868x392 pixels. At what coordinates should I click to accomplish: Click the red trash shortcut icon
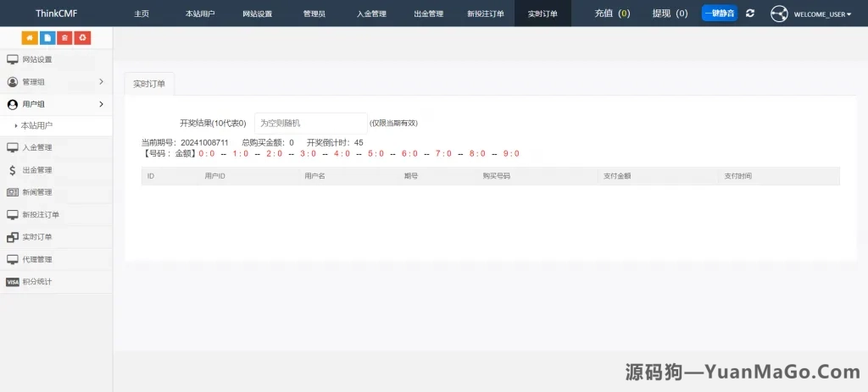64,37
